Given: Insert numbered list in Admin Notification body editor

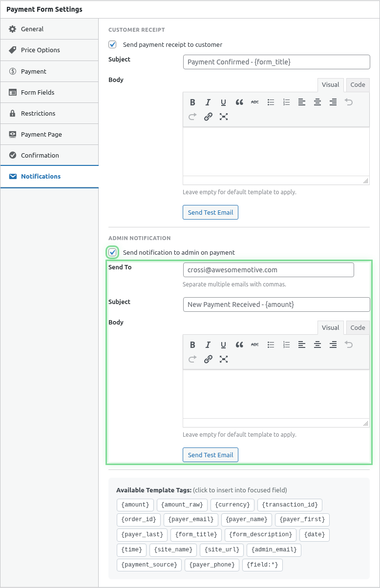Looking at the screenshot, I should (x=286, y=345).
